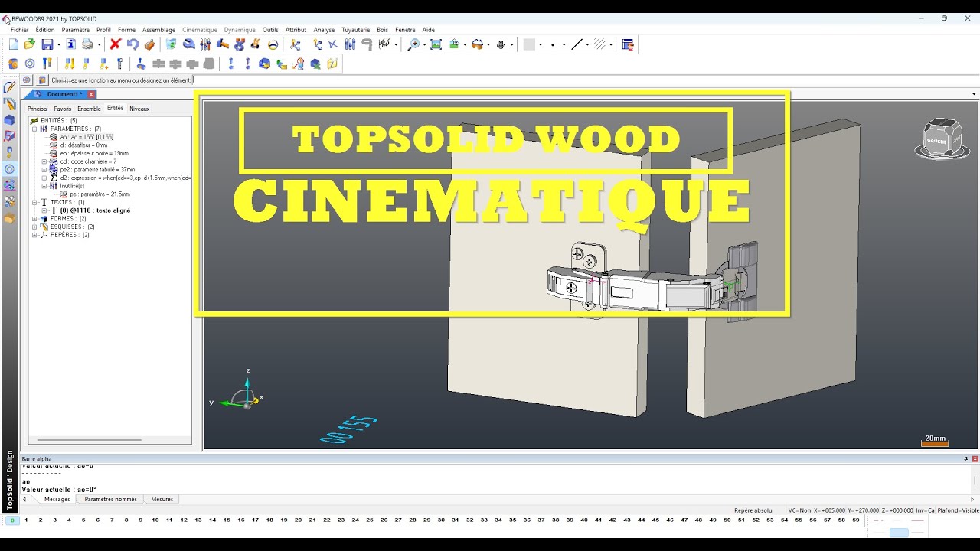
Task: Collapse the PARAMÈTRES tree node
Action: (x=34, y=129)
